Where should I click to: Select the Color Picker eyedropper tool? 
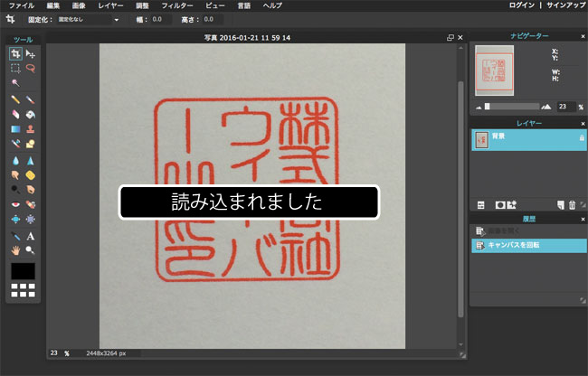pyautogui.click(x=15, y=236)
